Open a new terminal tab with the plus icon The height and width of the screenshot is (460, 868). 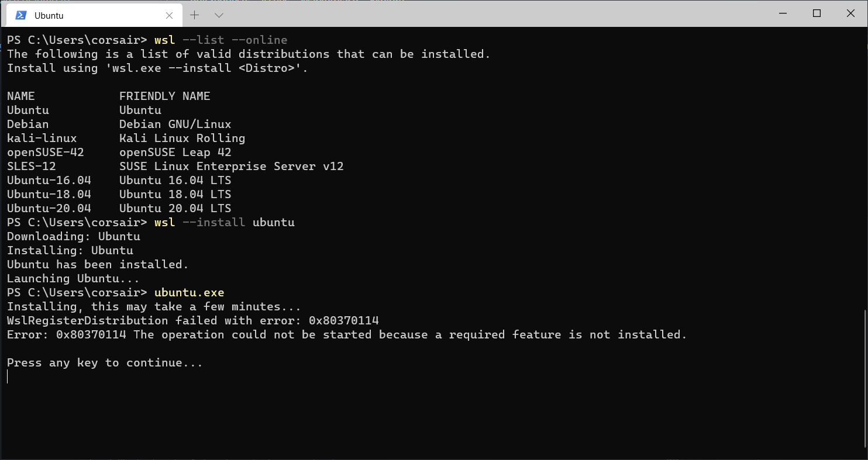[x=195, y=15]
